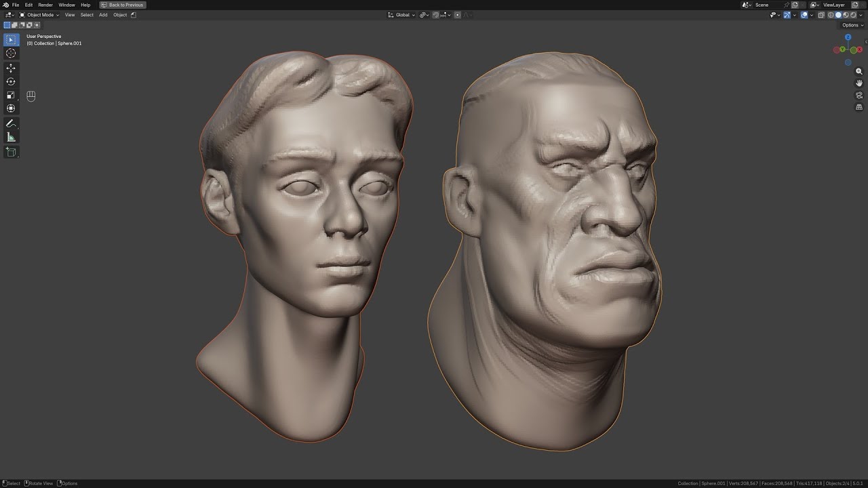The image size is (868, 488).
Task: Open Global transform orientation dropdown
Action: coord(401,15)
